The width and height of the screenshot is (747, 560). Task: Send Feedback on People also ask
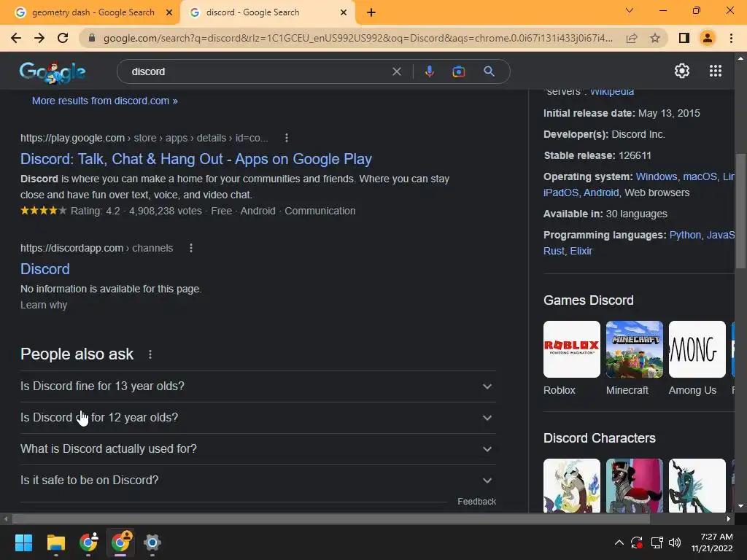coord(477,502)
